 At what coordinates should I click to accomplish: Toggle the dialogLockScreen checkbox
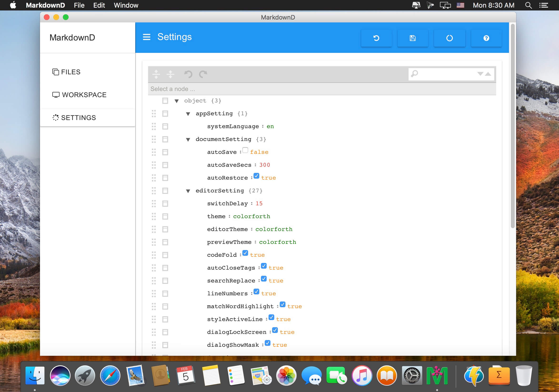coord(275,330)
